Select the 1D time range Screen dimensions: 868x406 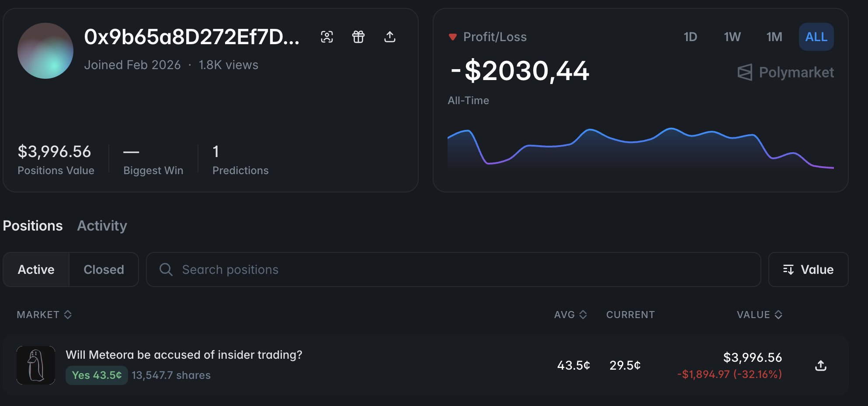point(690,37)
